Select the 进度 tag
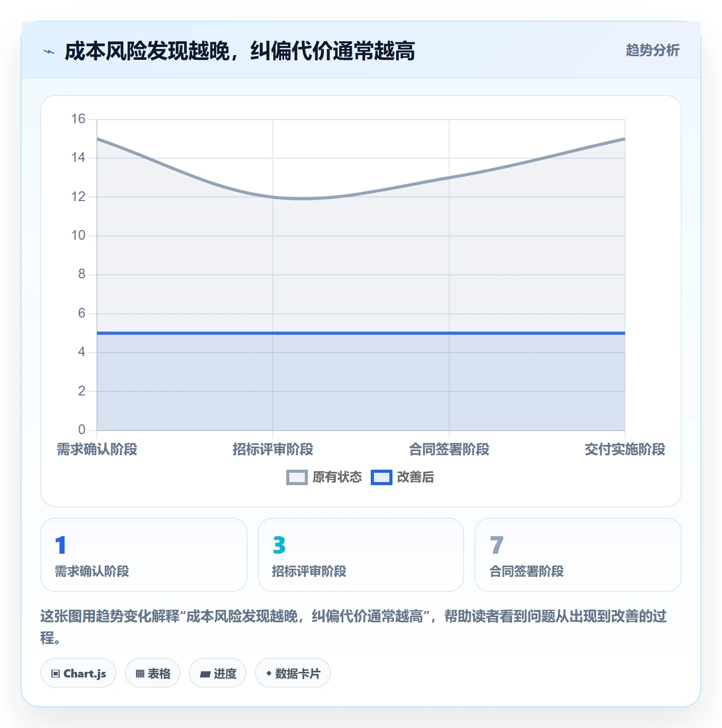This screenshot has height=728, width=722. tap(218, 673)
